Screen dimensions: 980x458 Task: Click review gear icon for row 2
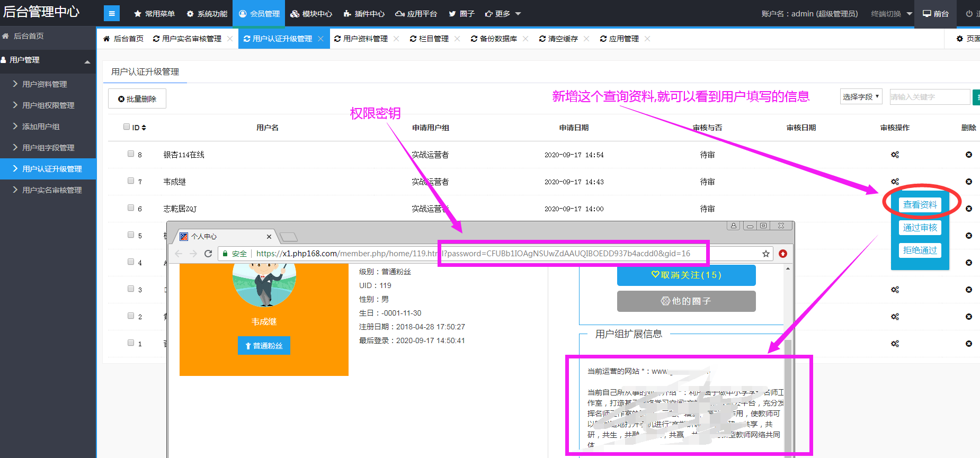[895, 317]
